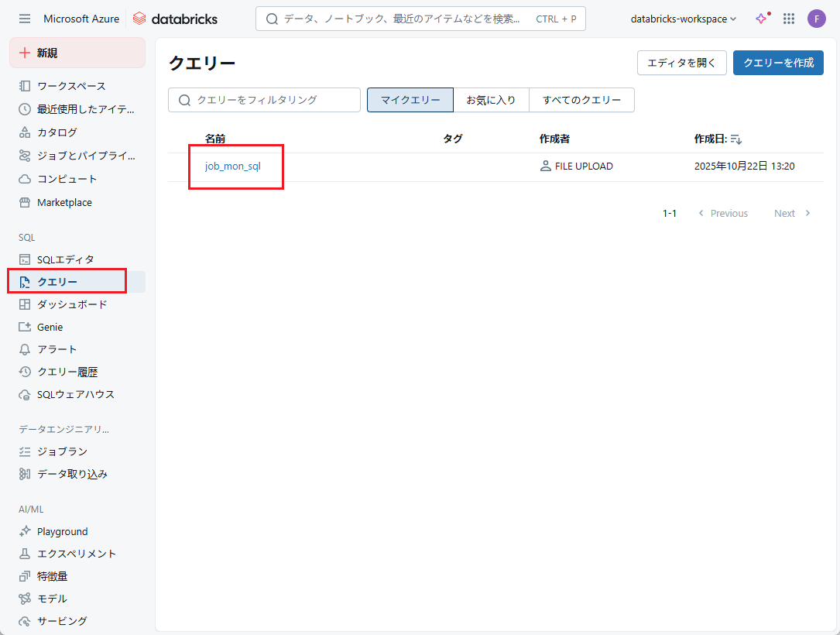Open the job_mon_sql query link
The width and height of the screenshot is (840, 635).
[233, 166]
